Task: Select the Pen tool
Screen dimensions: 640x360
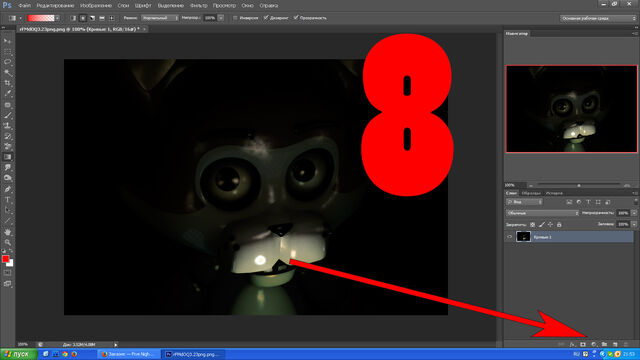Action: coord(7,189)
